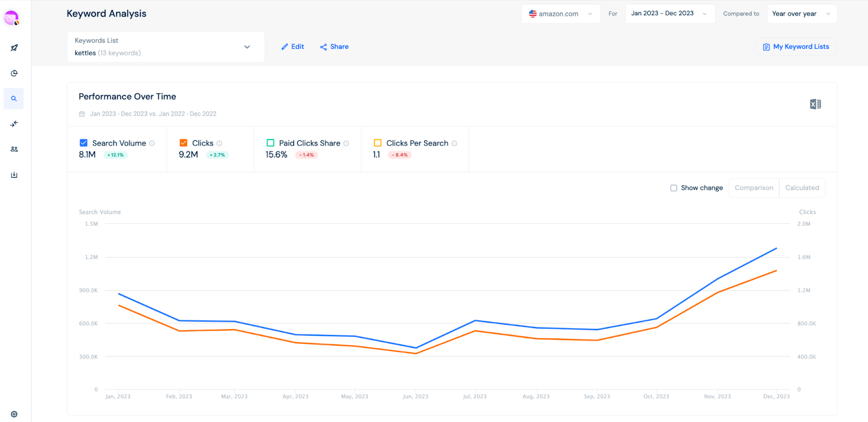This screenshot has width=868, height=422.
Task: Open the Year over year comparison dropdown
Action: (801, 14)
